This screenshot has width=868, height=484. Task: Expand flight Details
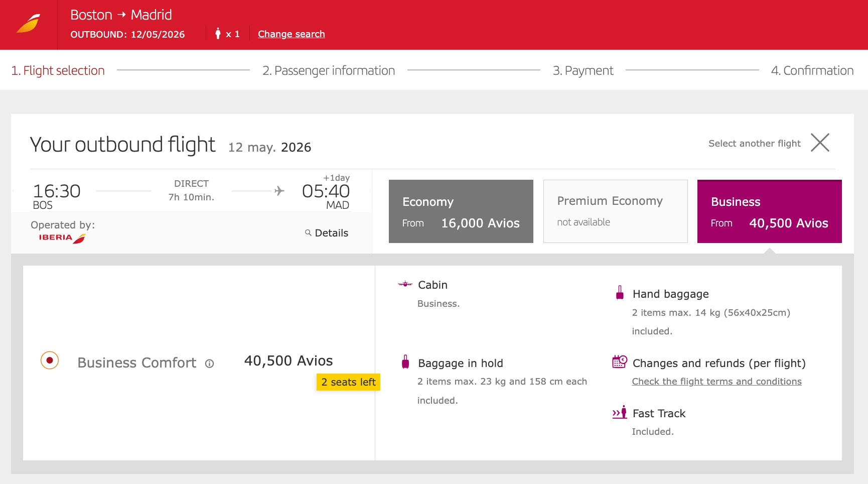(x=331, y=233)
